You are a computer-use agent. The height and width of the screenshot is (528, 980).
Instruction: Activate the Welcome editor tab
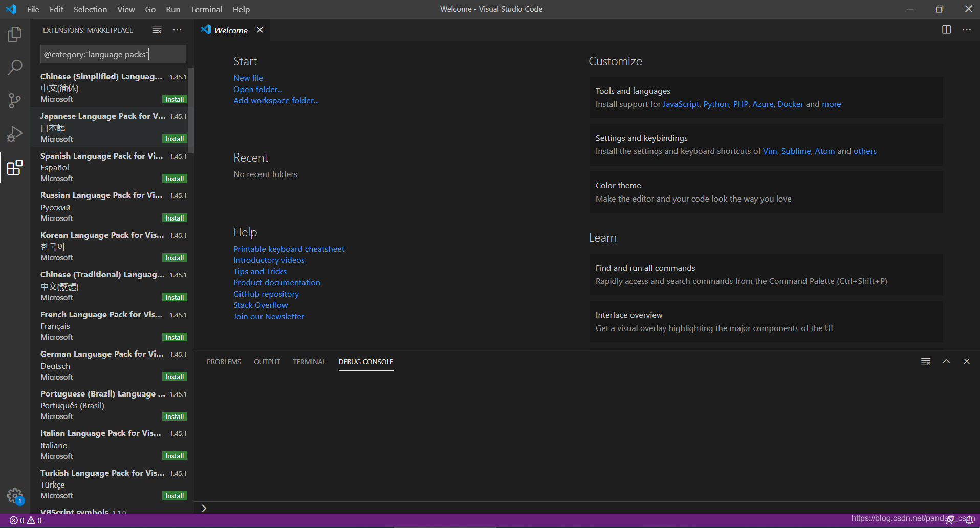(x=231, y=30)
